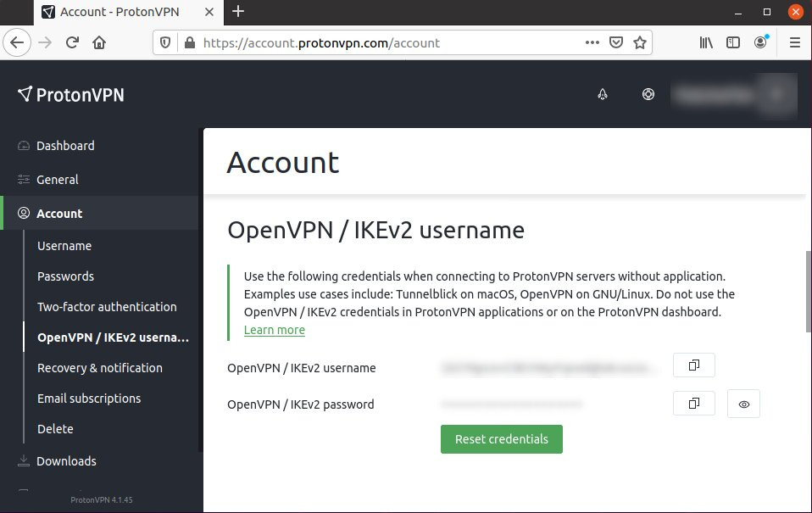Copy the OpenVPN / IKEv2 password
The image size is (812, 513).
(693, 404)
